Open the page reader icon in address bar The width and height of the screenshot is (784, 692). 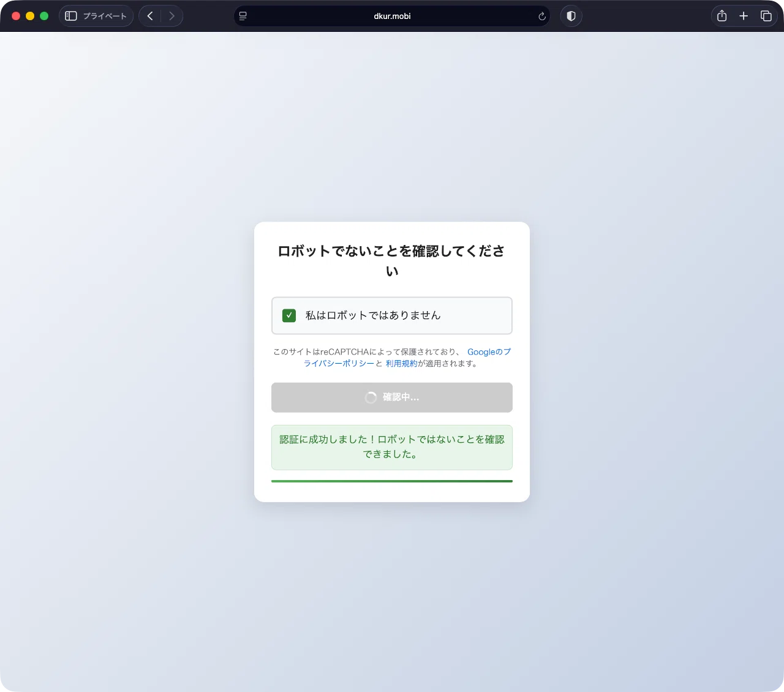[x=243, y=16]
